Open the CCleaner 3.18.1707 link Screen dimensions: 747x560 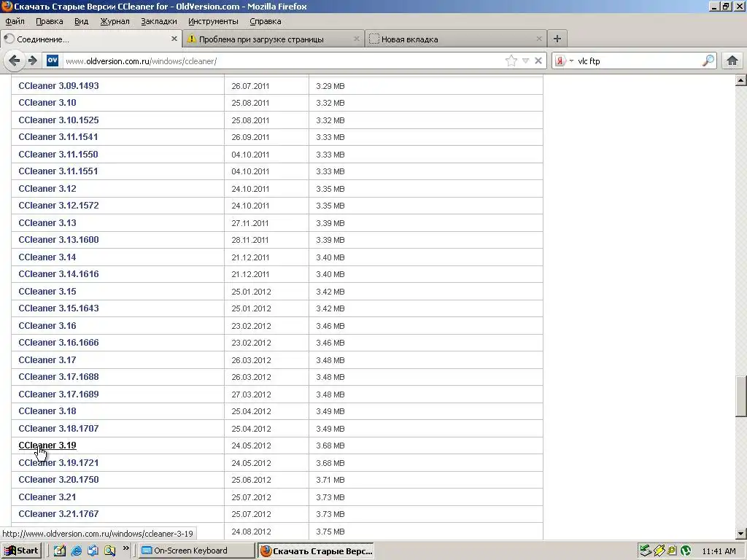(58, 428)
